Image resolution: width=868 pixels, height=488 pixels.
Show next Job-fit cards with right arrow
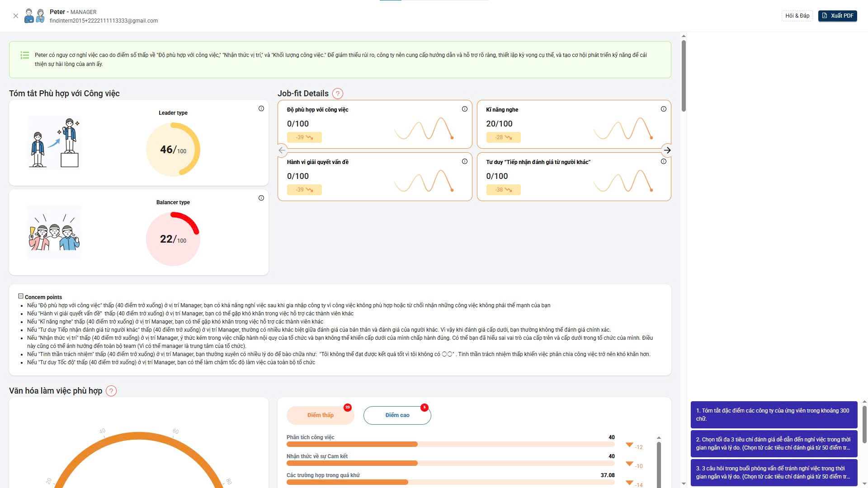coord(668,150)
